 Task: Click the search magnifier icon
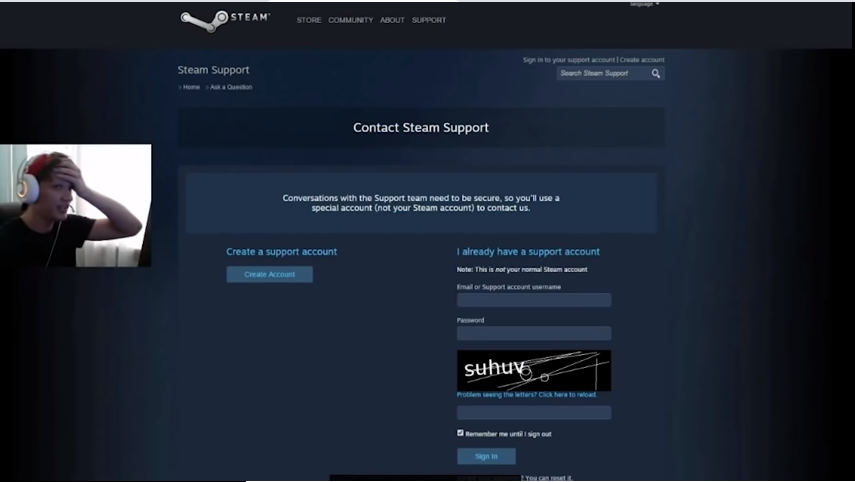655,74
